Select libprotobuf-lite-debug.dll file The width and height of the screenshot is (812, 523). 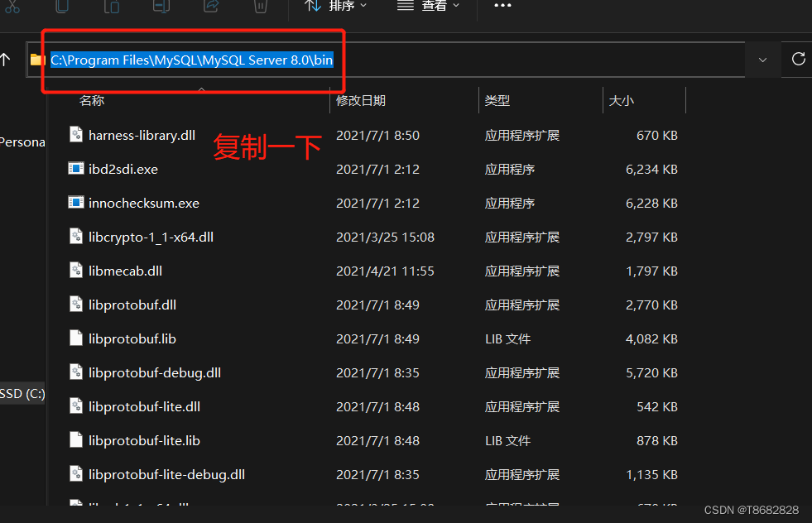166,474
